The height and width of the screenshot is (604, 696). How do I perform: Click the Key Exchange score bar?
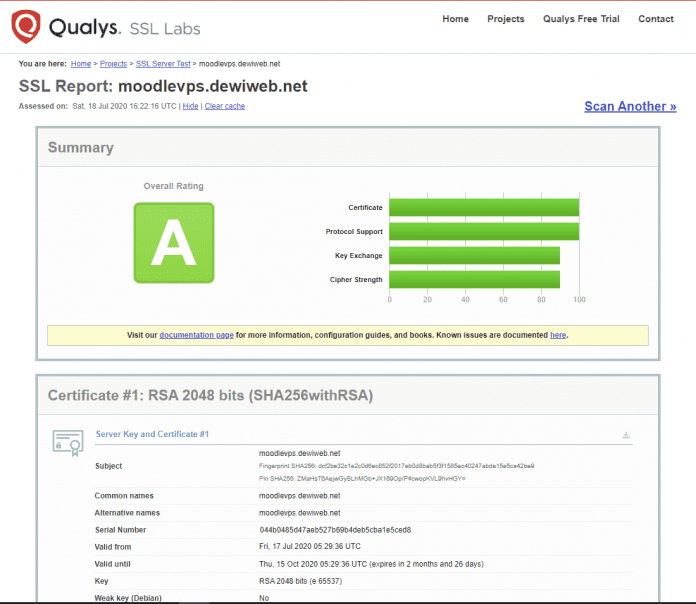coord(475,255)
